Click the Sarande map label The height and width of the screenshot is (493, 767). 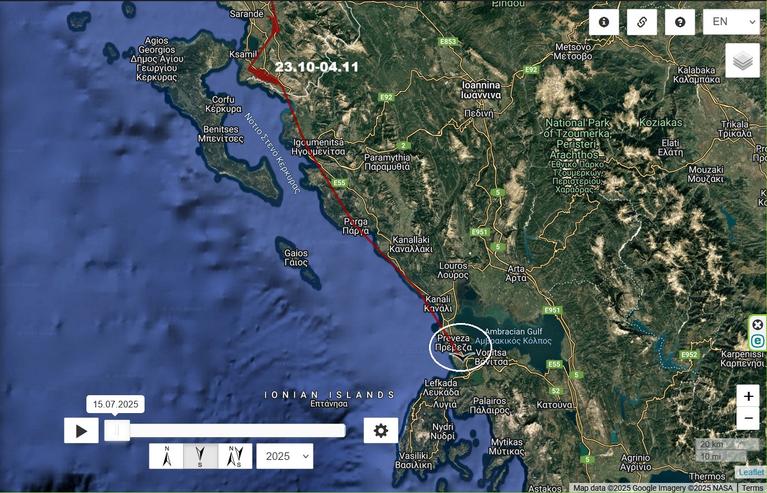click(247, 14)
